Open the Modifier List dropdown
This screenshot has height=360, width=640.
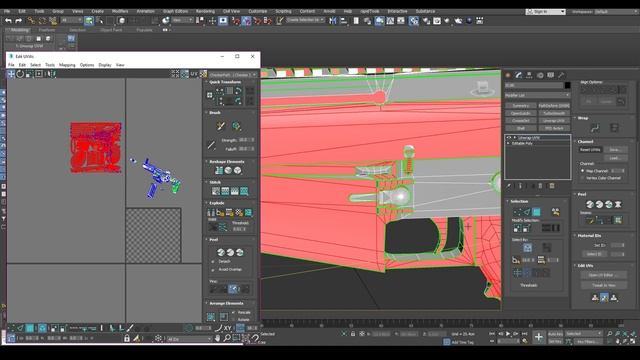click(537, 95)
